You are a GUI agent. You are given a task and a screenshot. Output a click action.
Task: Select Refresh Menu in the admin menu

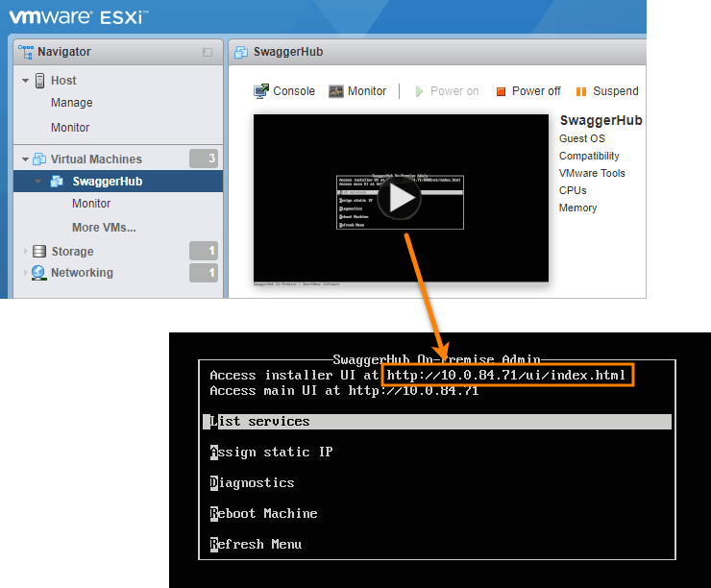click(x=256, y=544)
